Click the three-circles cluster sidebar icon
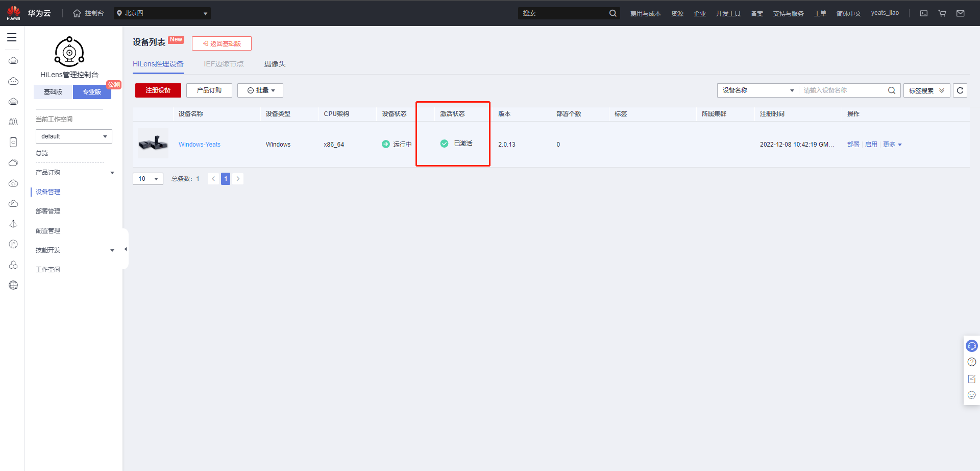The image size is (980, 471). [x=13, y=265]
